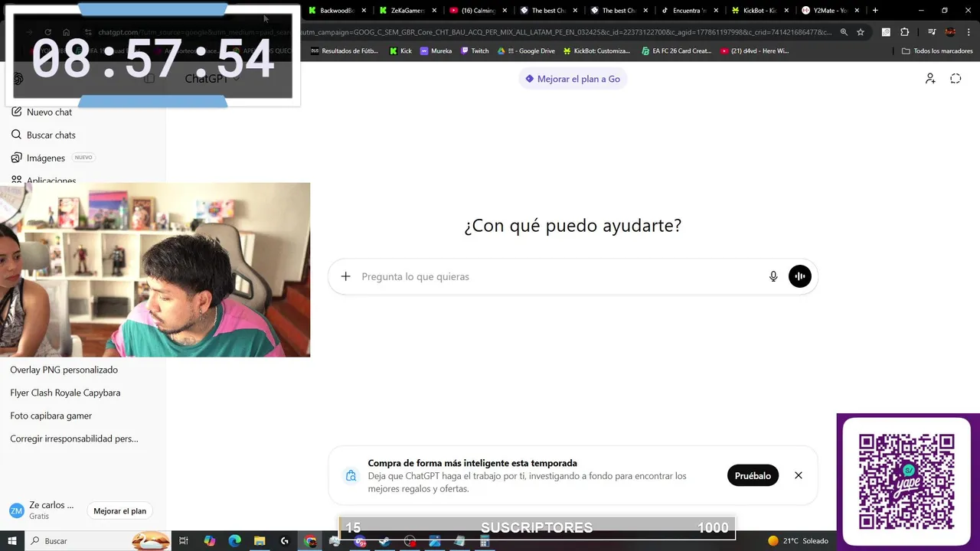The image size is (980, 551).
Task: Click Mejorar el plan a Go
Action: coord(573,79)
